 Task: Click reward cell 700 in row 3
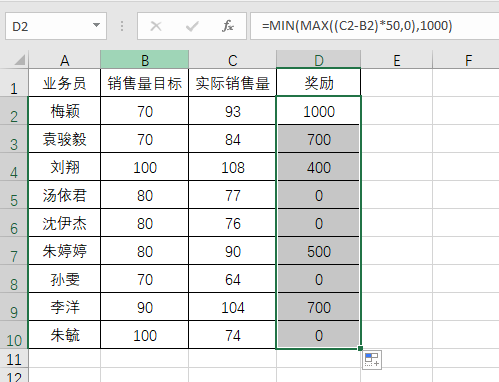319,139
